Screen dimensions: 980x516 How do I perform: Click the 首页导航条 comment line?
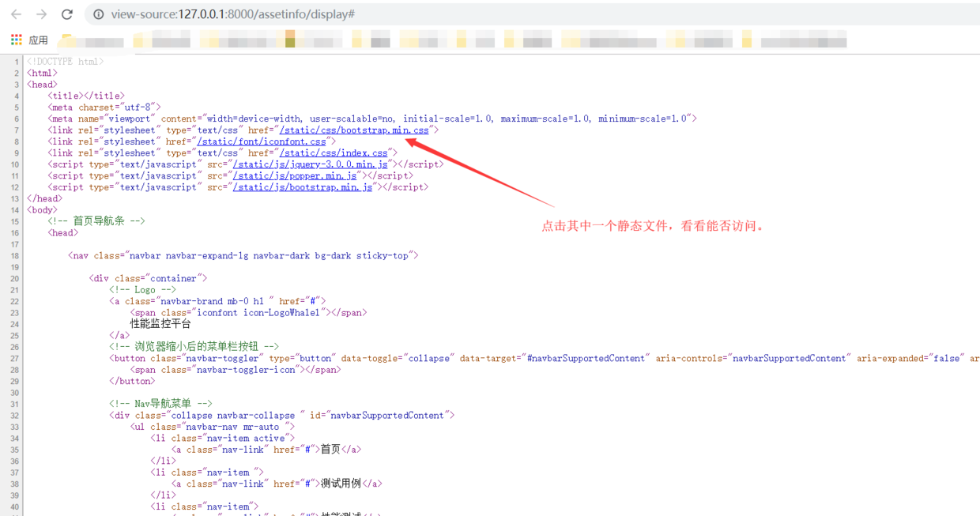[x=96, y=221]
